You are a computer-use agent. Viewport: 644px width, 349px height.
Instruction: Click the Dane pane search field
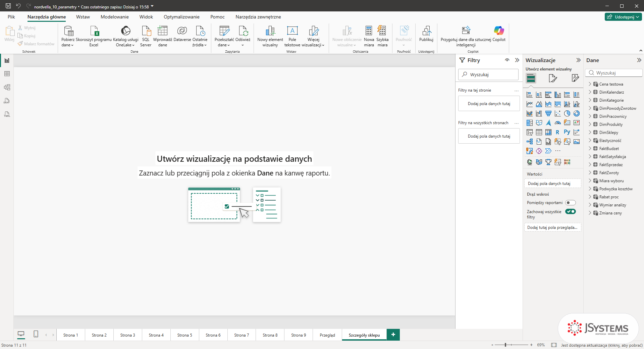(x=614, y=73)
